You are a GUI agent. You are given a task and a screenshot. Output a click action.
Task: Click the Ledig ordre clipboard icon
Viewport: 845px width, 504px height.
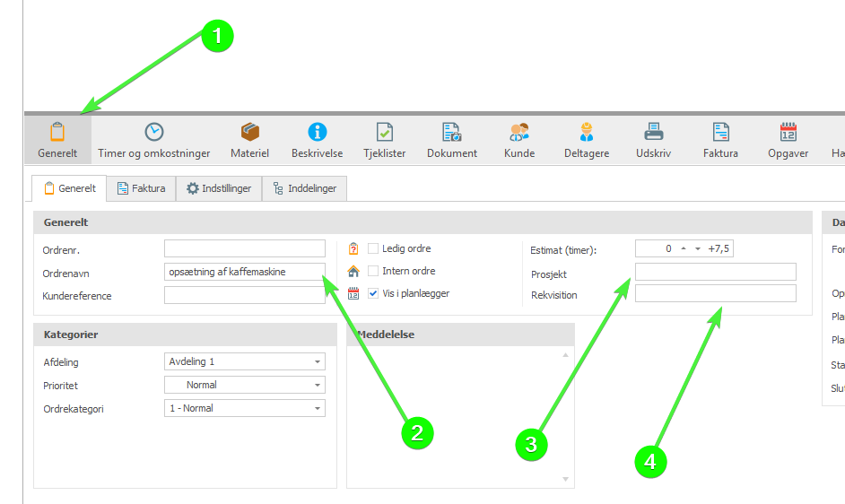pyautogui.click(x=353, y=248)
